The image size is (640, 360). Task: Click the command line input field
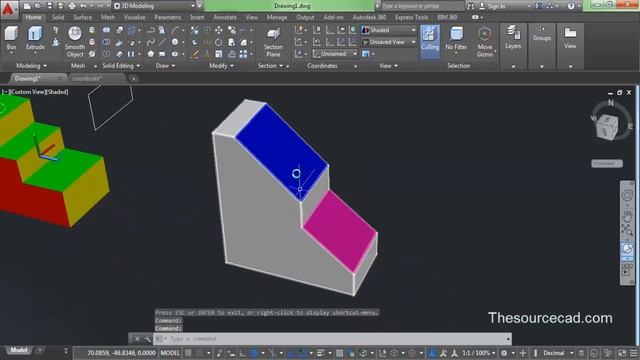coord(333,339)
